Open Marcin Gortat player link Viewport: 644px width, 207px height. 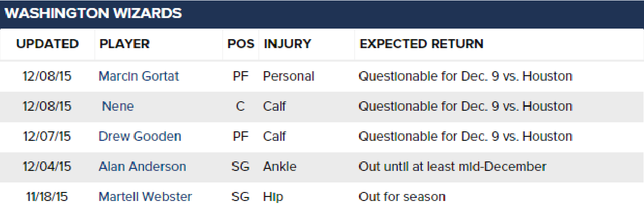click(138, 76)
